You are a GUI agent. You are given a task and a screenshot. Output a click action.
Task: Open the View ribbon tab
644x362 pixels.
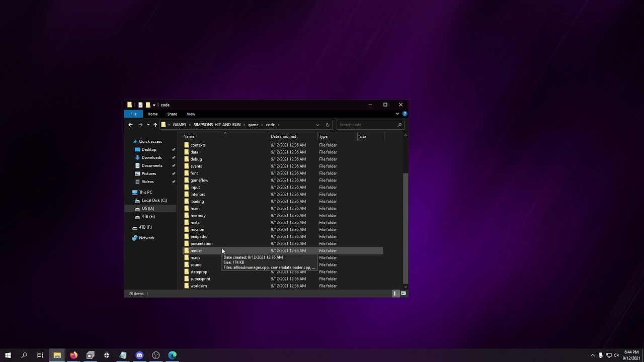[x=191, y=114]
